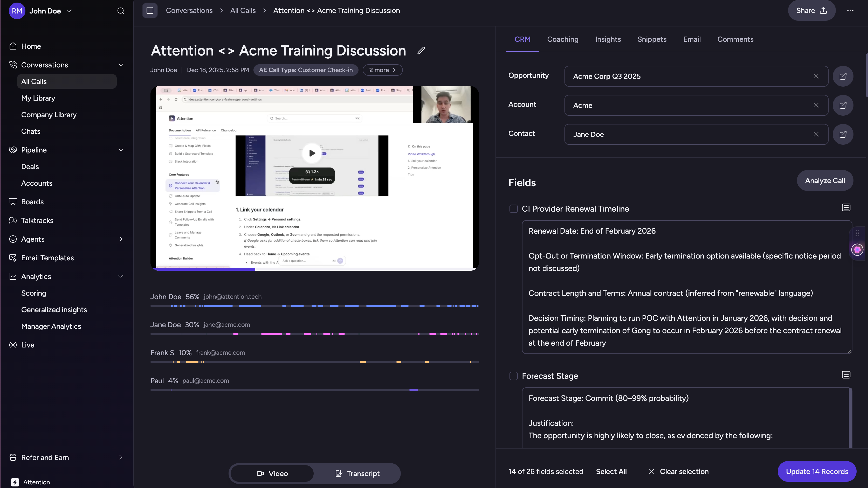
Task: Open Contact Jane Doe external link
Action: pos(843,134)
